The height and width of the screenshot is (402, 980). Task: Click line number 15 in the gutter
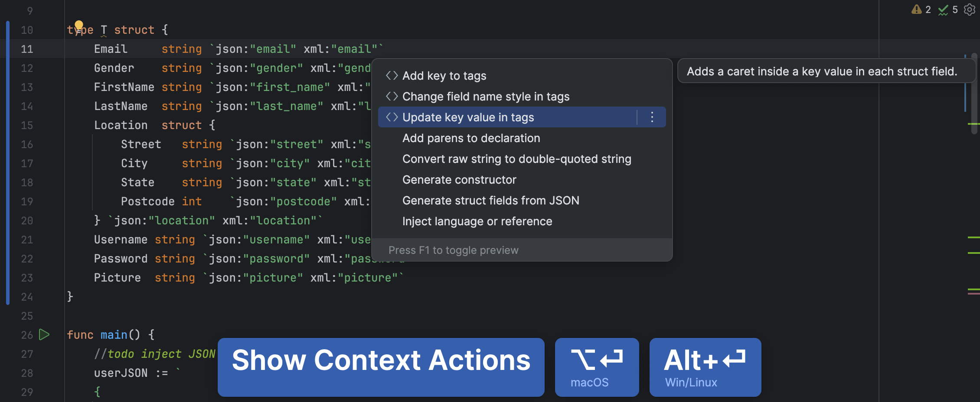(x=26, y=125)
